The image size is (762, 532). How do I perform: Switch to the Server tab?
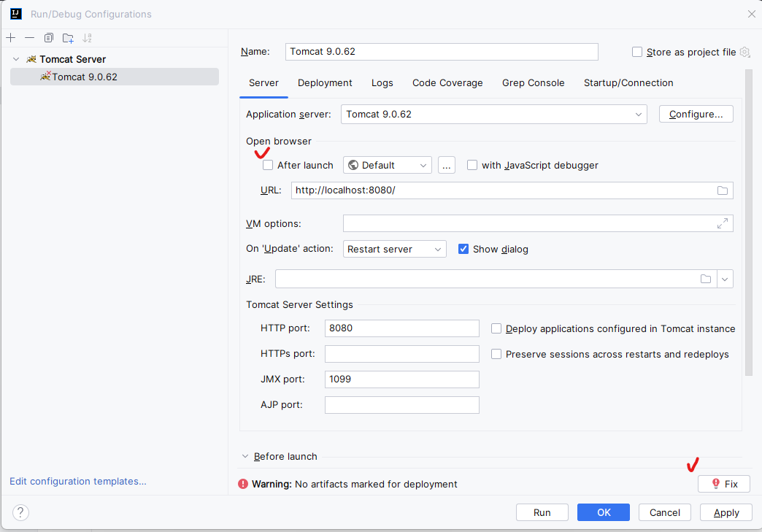[x=264, y=83]
